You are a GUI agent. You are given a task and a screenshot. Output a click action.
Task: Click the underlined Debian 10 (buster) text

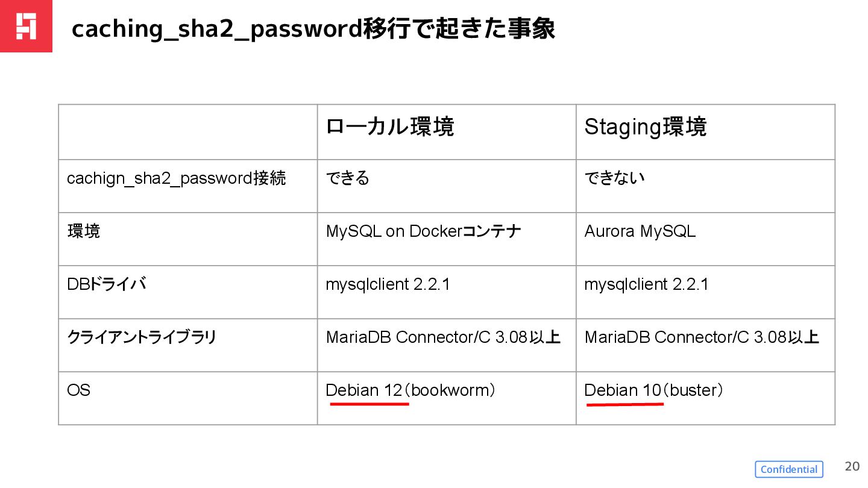[653, 390]
